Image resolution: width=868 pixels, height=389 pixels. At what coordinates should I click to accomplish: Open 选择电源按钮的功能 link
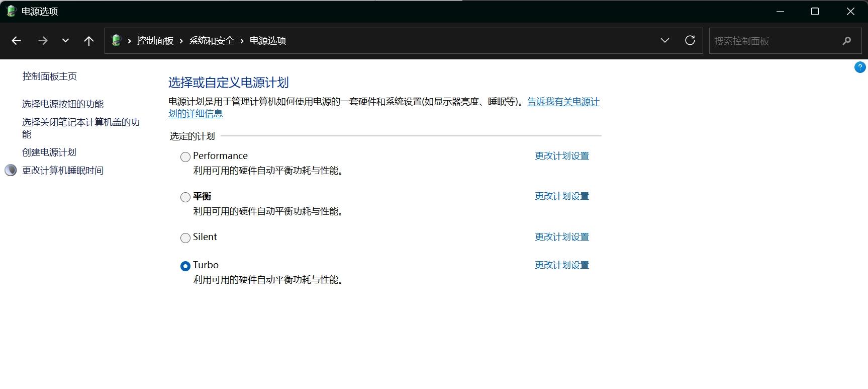[63, 104]
